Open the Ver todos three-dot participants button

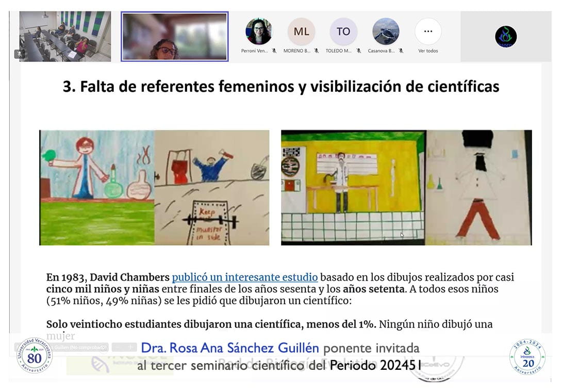428,31
